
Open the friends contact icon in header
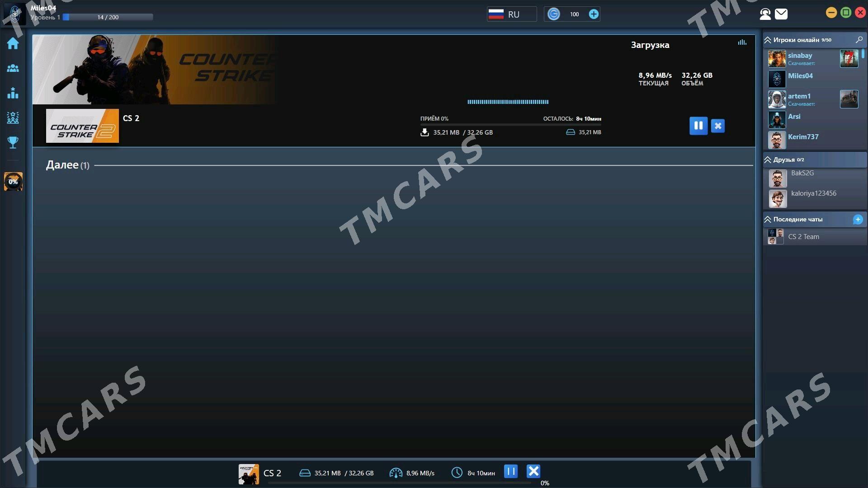tap(765, 14)
